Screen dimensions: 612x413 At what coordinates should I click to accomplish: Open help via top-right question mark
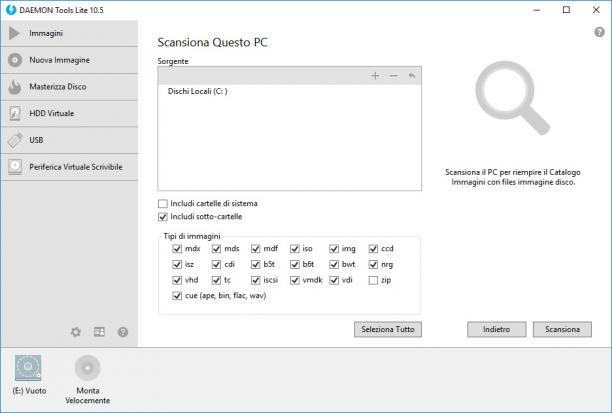pos(599,32)
